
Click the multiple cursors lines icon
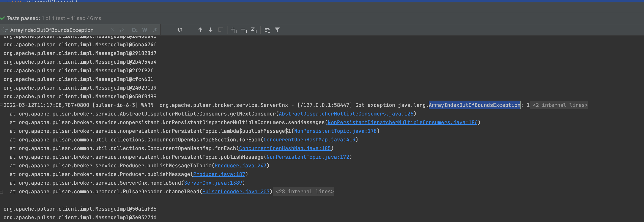[x=267, y=30]
